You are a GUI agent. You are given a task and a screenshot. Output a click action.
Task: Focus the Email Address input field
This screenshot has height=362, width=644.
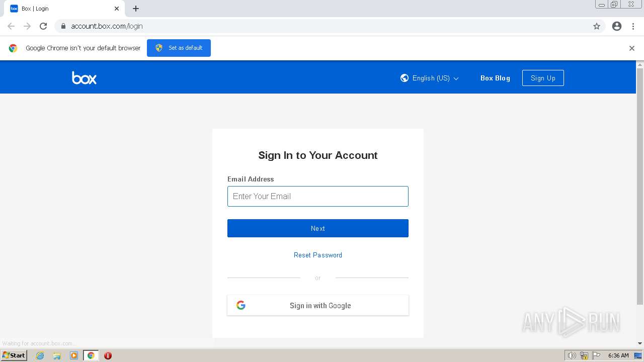click(x=318, y=196)
